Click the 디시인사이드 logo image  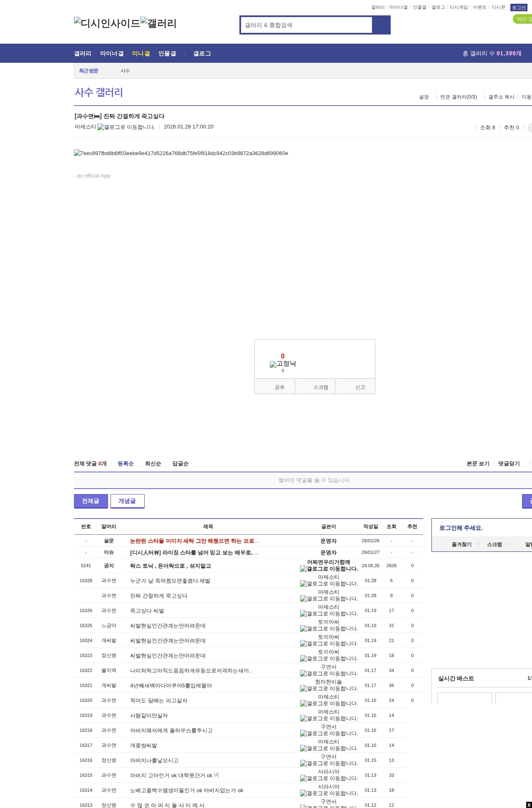[107, 23]
